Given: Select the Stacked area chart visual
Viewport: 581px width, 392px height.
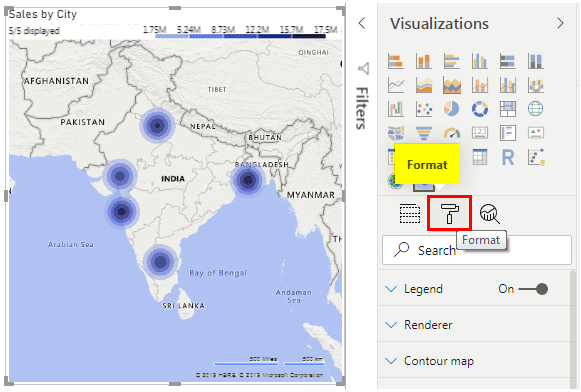Looking at the screenshot, I should click(452, 85).
